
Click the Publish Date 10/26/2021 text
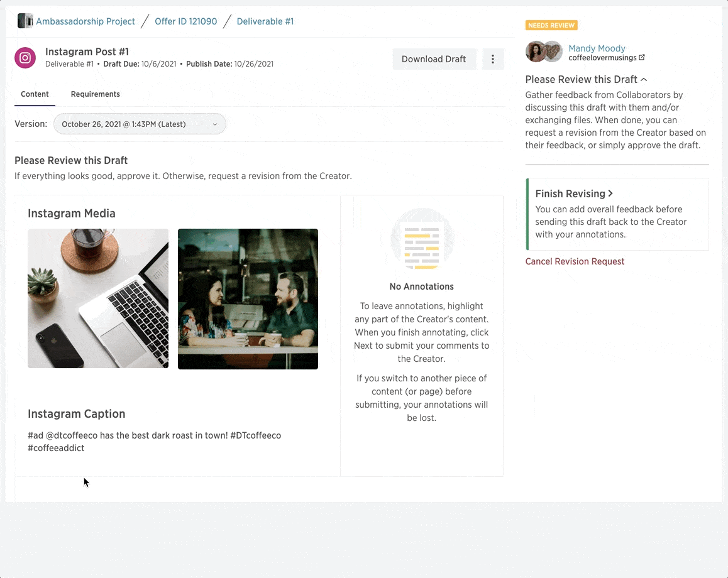click(230, 64)
